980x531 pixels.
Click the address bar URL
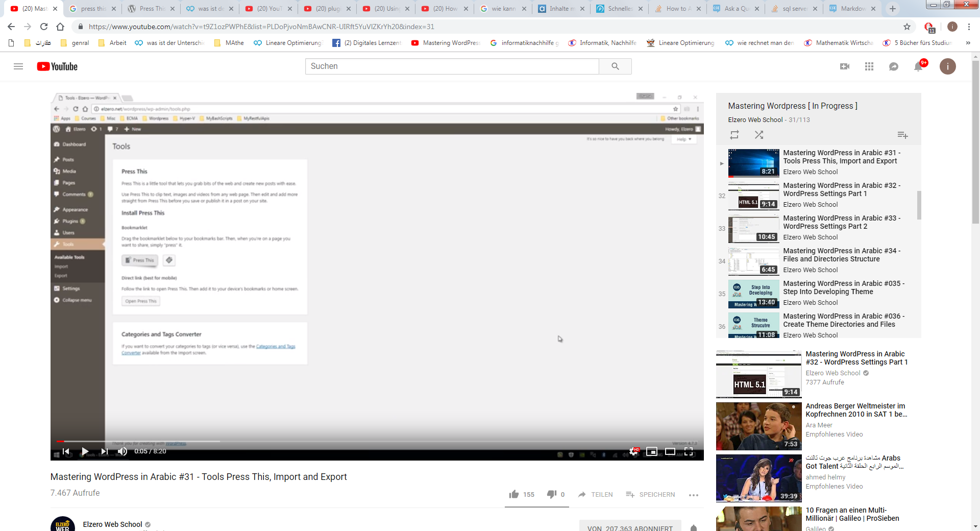261,27
